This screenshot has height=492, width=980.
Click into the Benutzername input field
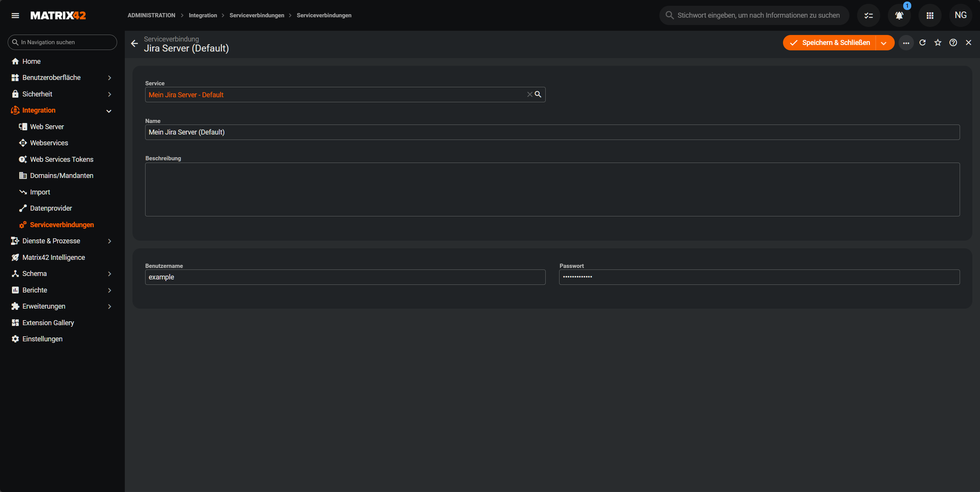tap(345, 277)
